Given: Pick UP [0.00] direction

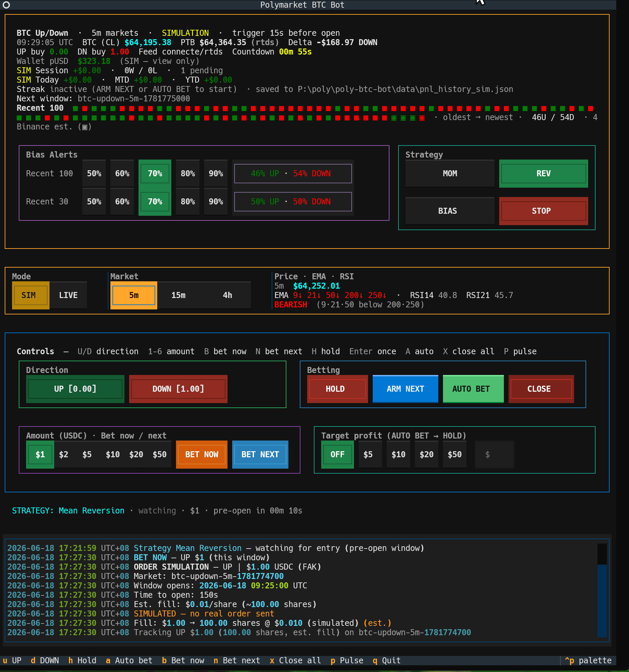Looking at the screenshot, I should tap(75, 389).
